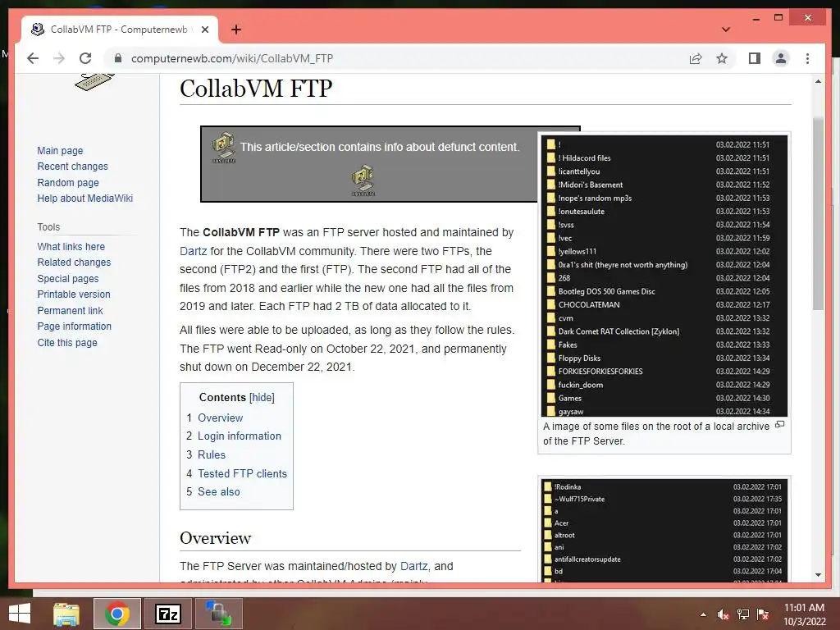Click the page scrollbar down arrow

point(818,575)
